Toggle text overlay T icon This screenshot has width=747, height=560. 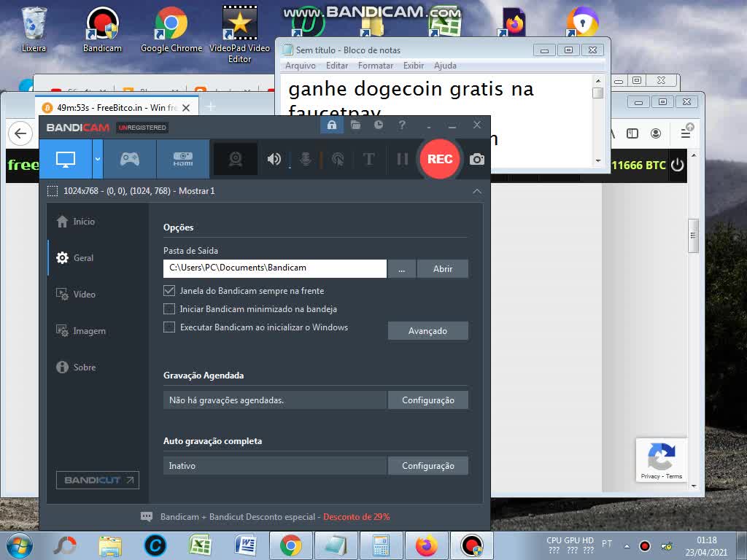pyautogui.click(x=368, y=159)
